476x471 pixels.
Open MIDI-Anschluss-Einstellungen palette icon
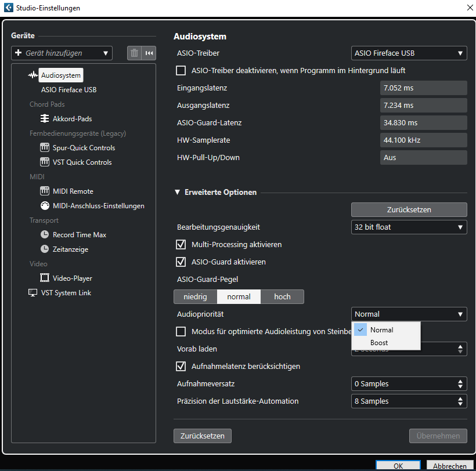coord(45,206)
